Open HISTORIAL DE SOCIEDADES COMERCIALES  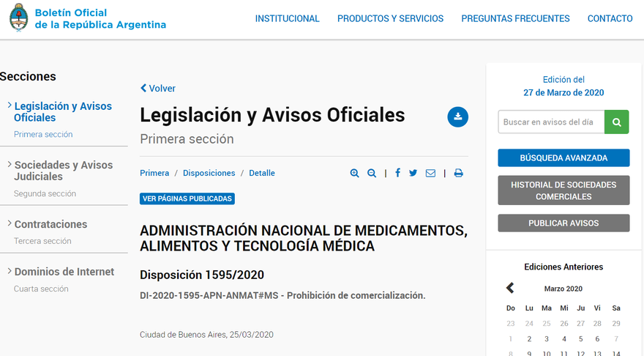pyautogui.click(x=563, y=190)
